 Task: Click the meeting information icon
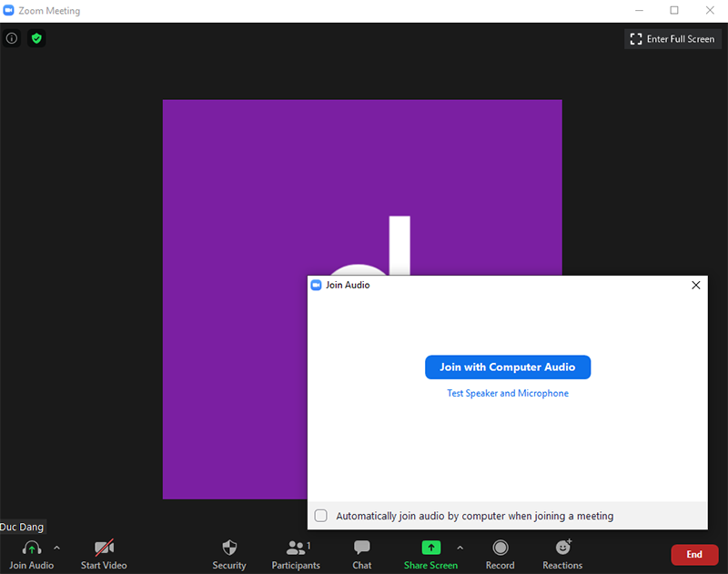(12, 38)
